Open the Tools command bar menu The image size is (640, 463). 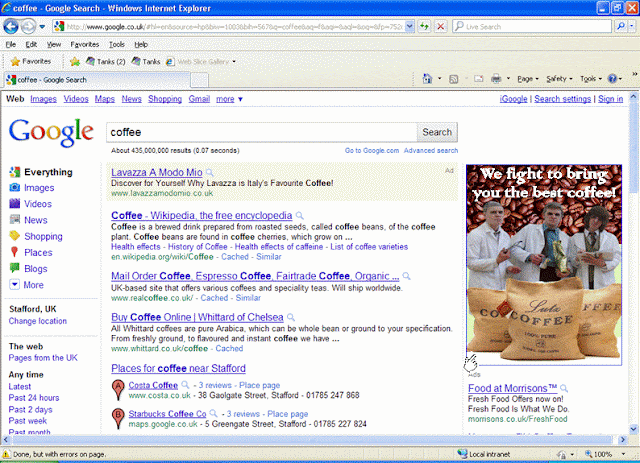(591, 79)
